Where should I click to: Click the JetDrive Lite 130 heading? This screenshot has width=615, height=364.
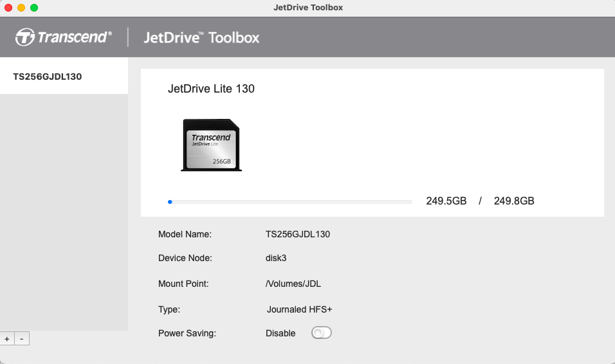[x=211, y=89]
